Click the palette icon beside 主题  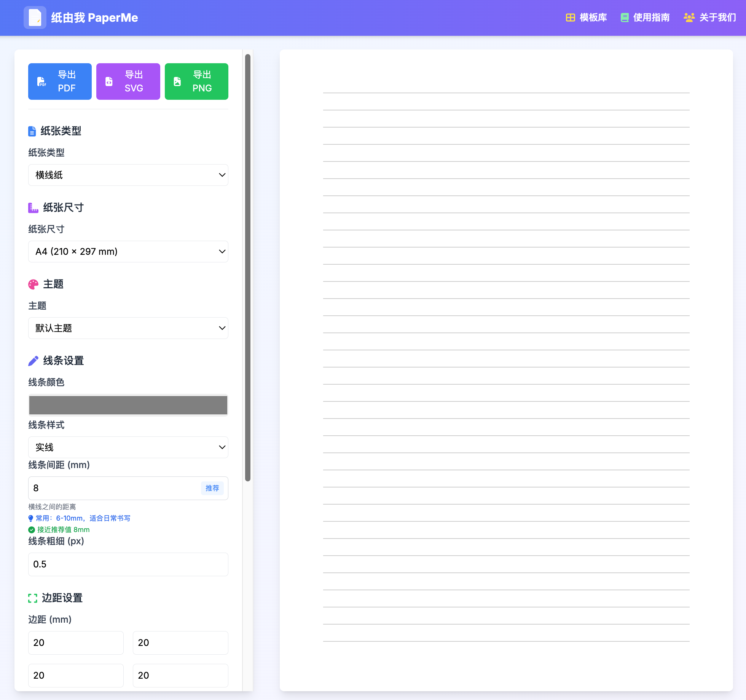(x=33, y=284)
